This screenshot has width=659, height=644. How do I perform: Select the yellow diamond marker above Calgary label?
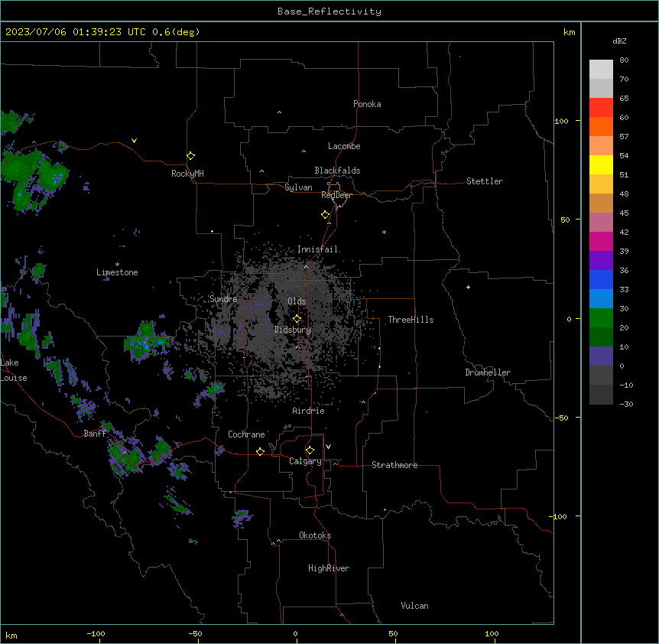click(310, 450)
